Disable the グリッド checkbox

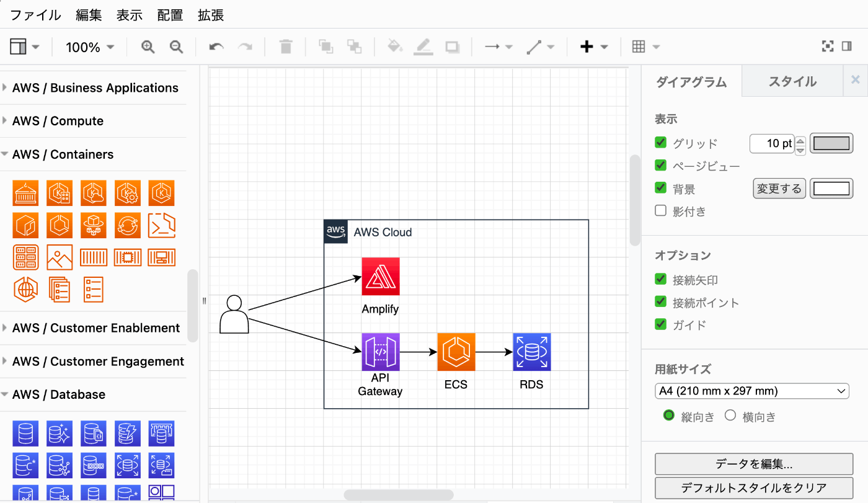tap(660, 143)
